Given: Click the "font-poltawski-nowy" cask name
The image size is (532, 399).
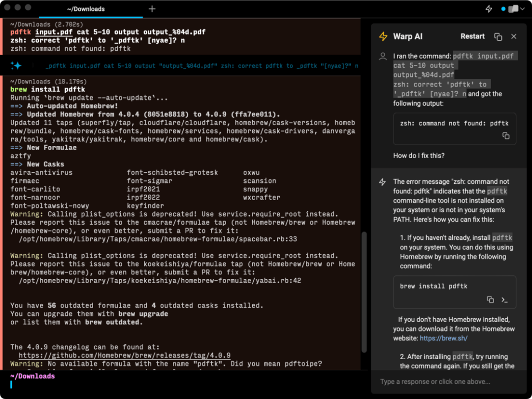Looking at the screenshot, I should tap(50, 206).
